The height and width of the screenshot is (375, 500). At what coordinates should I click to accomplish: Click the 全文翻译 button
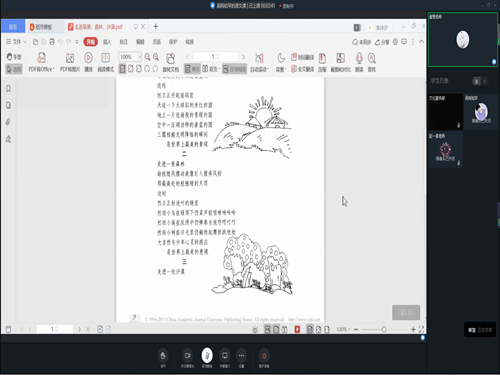302,69
